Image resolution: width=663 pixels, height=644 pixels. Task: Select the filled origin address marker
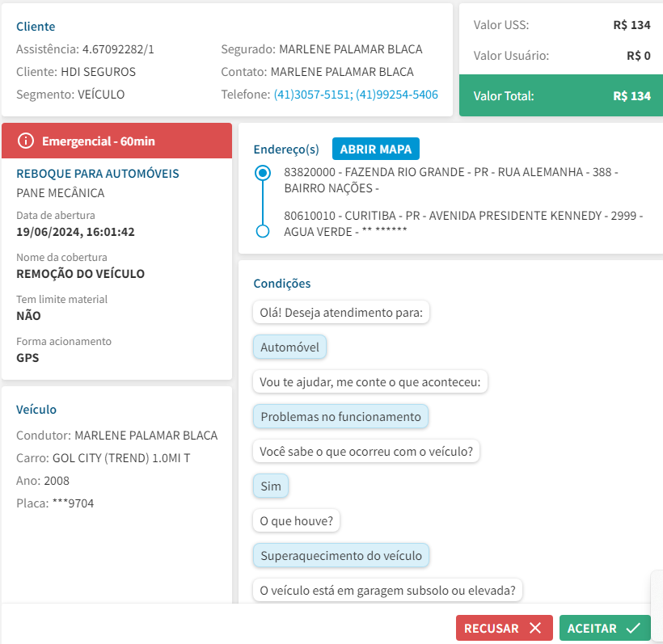click(x=262, y=173)
